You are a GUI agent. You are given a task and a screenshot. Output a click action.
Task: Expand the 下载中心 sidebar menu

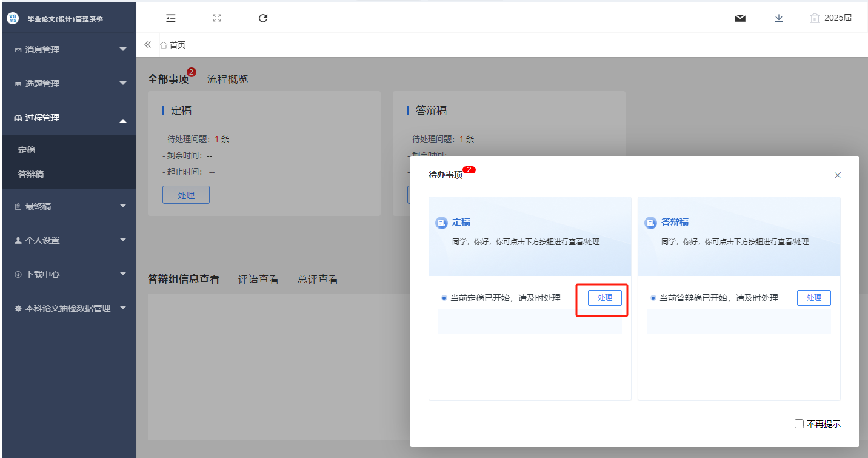pos(70,274)
